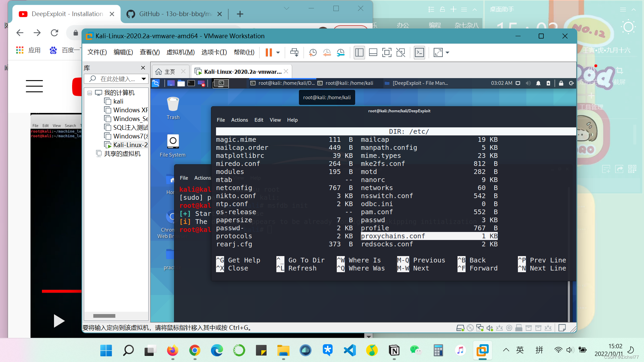Viewport: 644px width, 362px height.
Task: Enter full screen mode for the VM
Action: (x=387, y=52)
